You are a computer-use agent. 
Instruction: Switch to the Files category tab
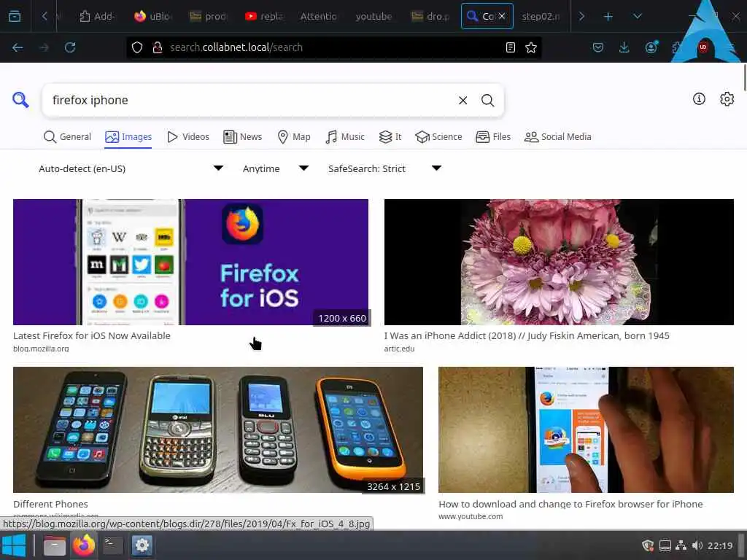(x=493, y=137)
